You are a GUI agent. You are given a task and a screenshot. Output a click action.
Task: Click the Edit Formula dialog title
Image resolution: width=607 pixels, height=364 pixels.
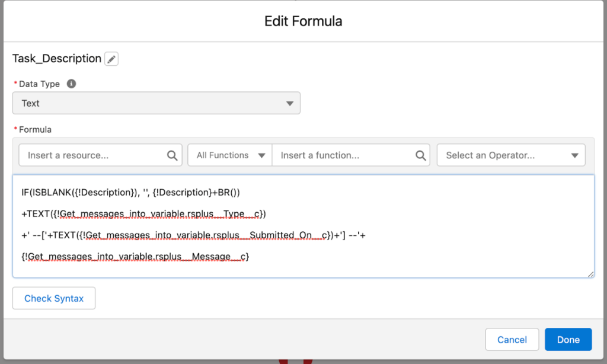[303, 21]
